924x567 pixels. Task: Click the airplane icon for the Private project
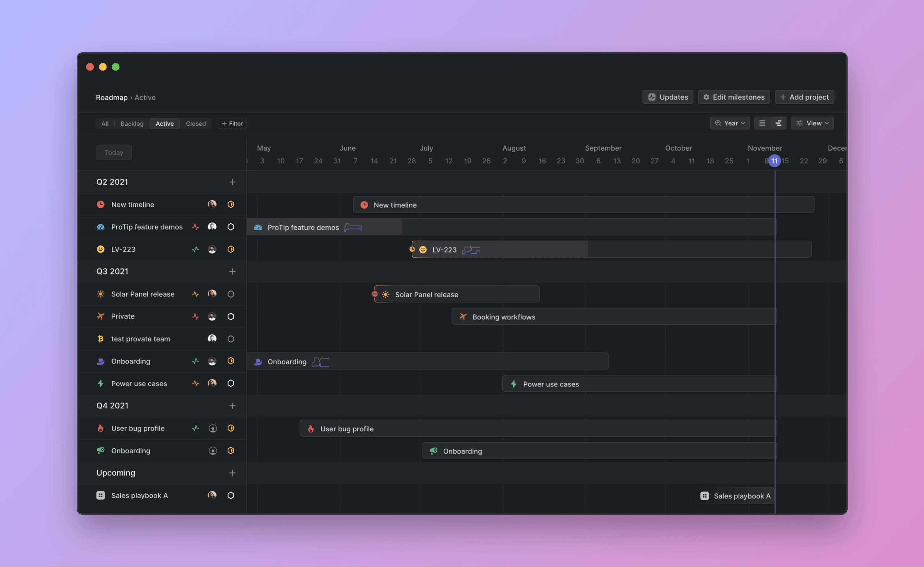click(101, 316)
